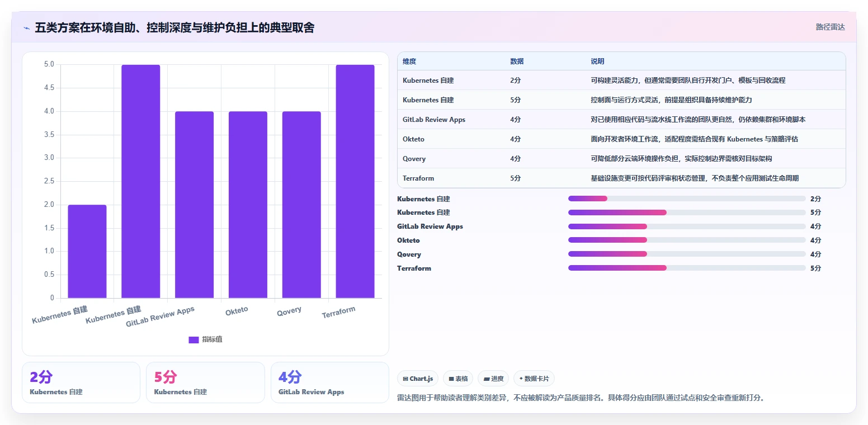Click the Okteto bar in the chart
The width and height of the screenshot is (868, 425).
(x=248, y=205)
